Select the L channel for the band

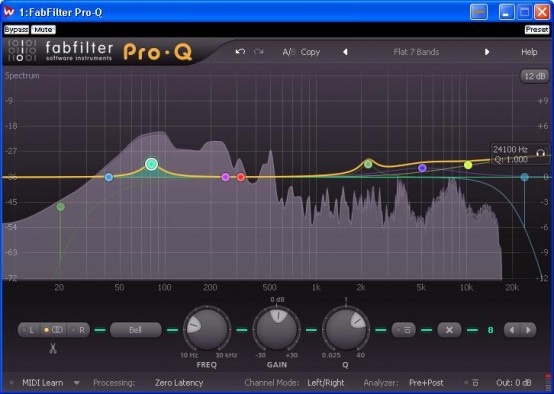point(29,330)
